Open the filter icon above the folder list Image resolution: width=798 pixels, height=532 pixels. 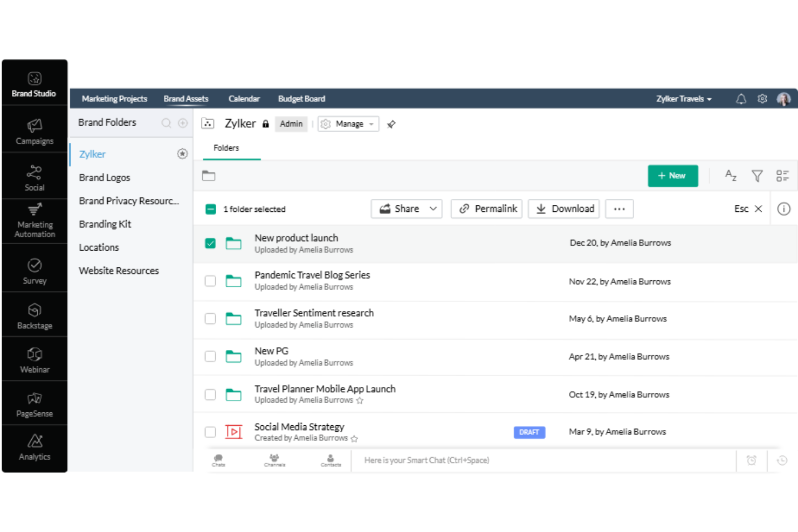(757, 176)
